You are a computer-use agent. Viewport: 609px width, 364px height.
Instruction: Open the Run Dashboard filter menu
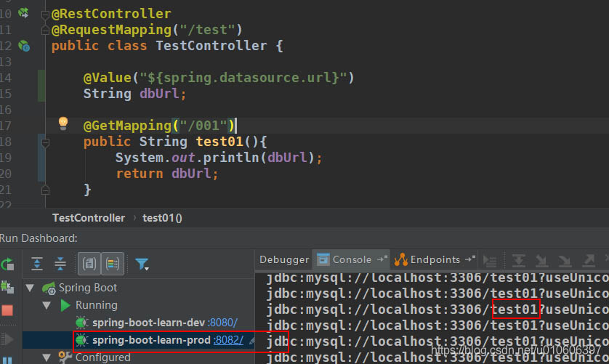(142, 264)
